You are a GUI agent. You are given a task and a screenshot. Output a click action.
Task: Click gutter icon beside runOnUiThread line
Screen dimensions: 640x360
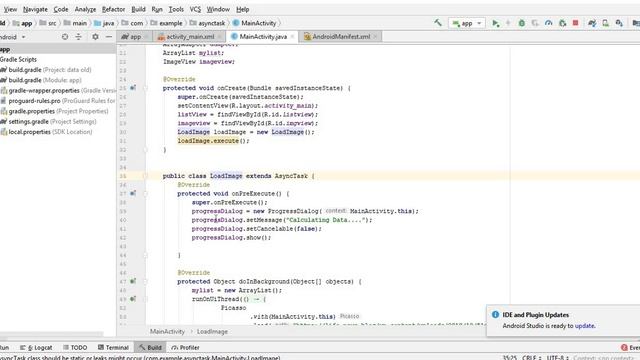pyautogui.click(x=133, y=299)
